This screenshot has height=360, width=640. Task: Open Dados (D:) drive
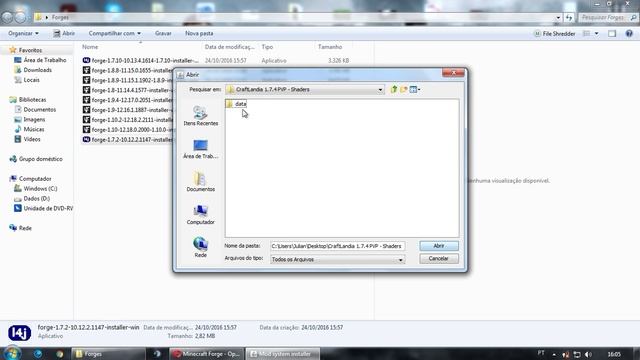[32, 198]
